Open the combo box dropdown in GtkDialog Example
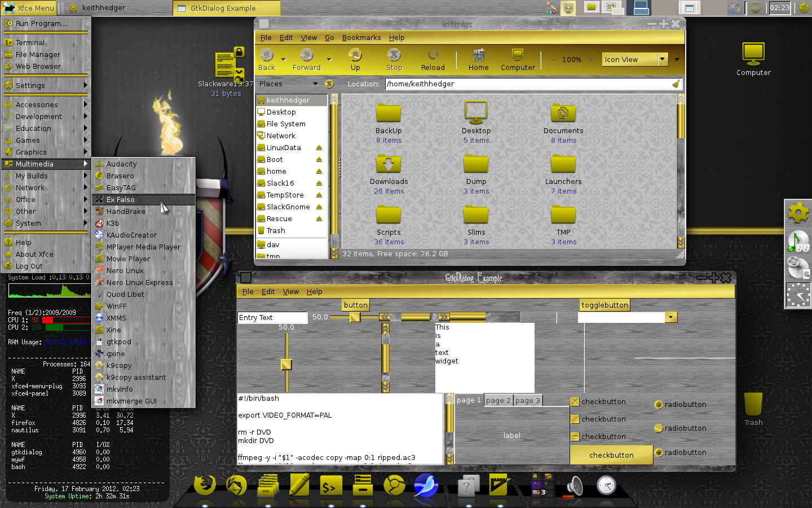The height and width of the screenshot is (508, 812). coord(671,317)
